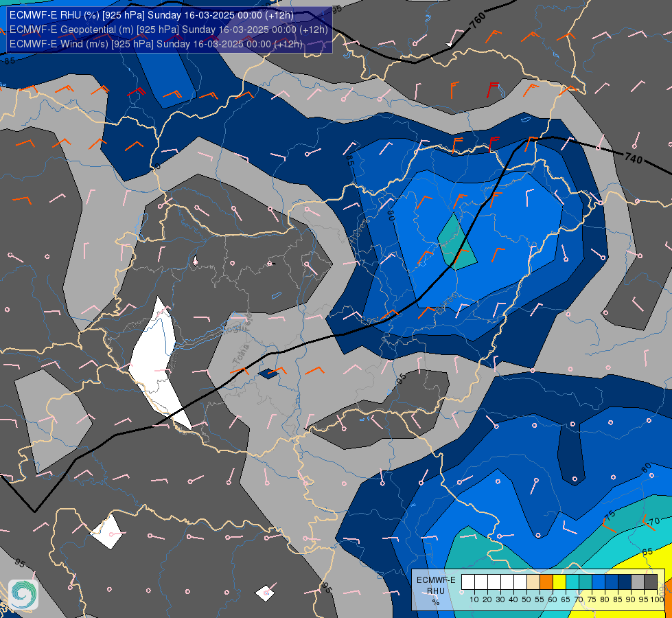
Task: Click the light gray 90–95 legend swatch
Action: point(638,582)
